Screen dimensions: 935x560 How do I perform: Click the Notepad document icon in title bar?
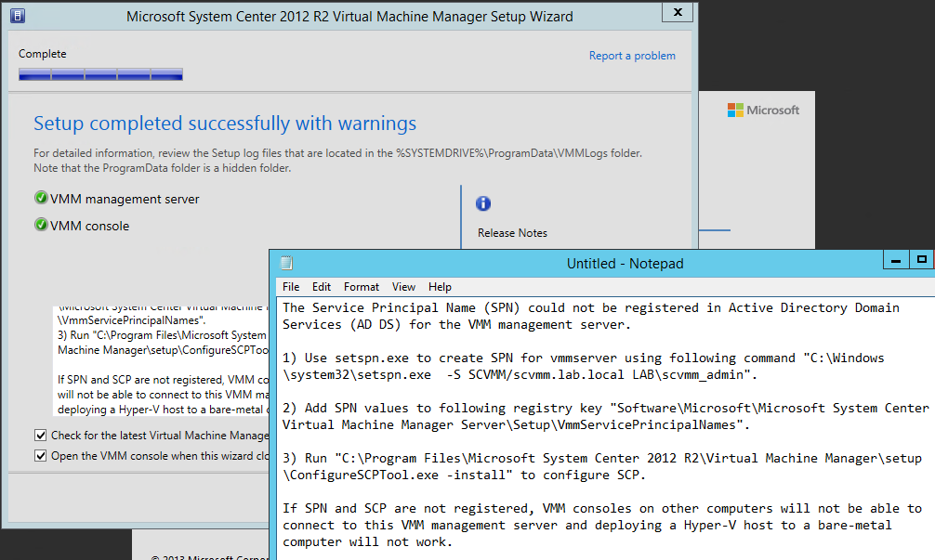(x=286, y=263)
